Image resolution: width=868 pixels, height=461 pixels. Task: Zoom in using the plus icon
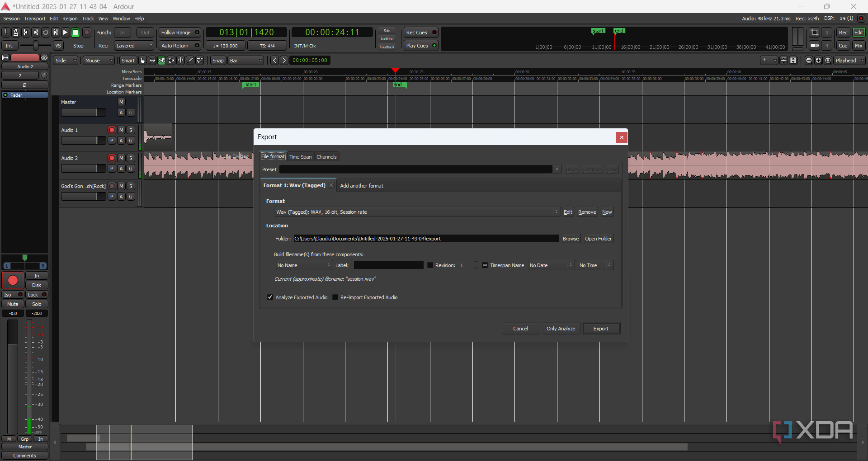coord(818,61)
